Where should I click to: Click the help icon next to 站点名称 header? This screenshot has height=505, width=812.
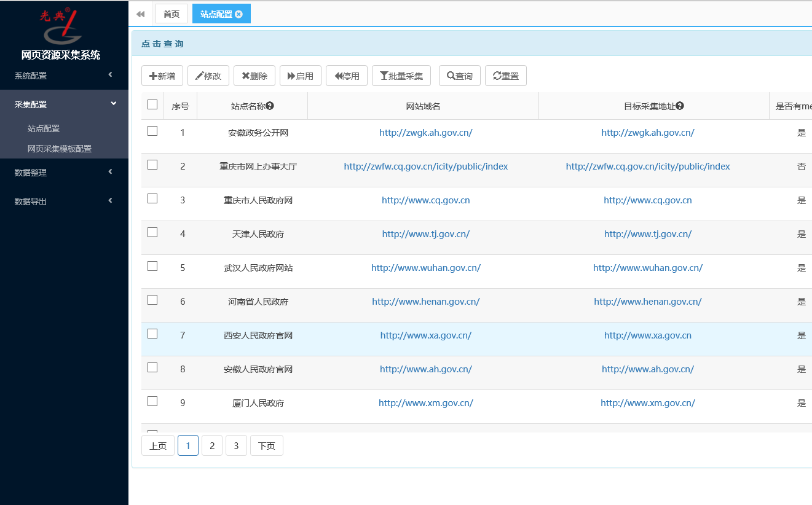click(270, 106)
